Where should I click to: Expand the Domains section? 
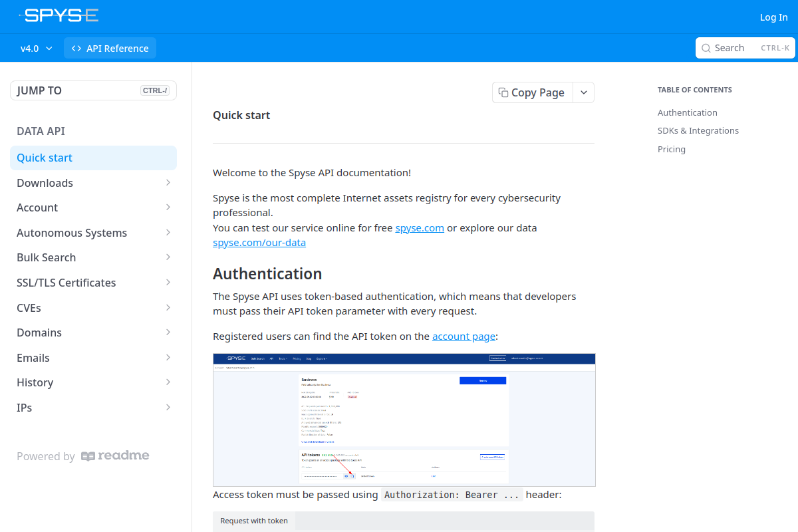(x=168, y=332)
